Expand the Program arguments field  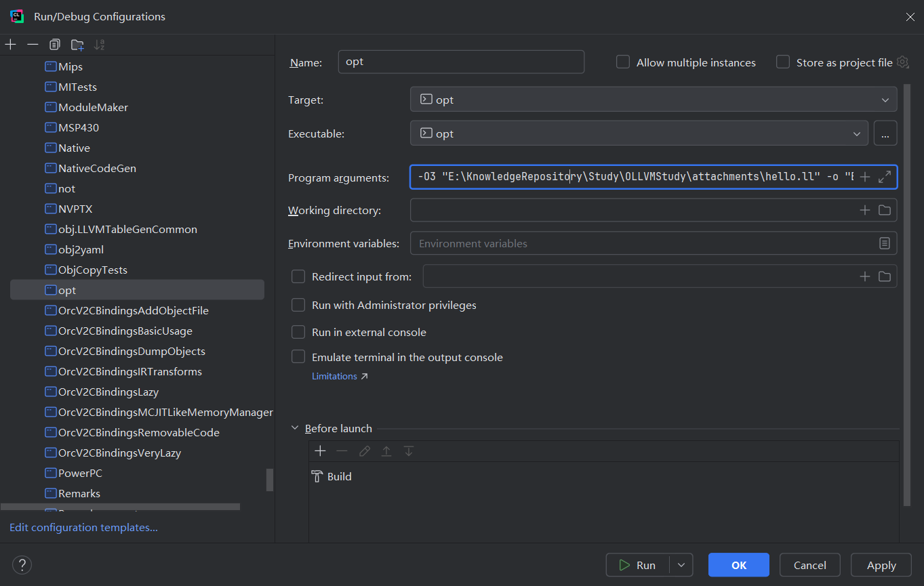tap(884, 177)
